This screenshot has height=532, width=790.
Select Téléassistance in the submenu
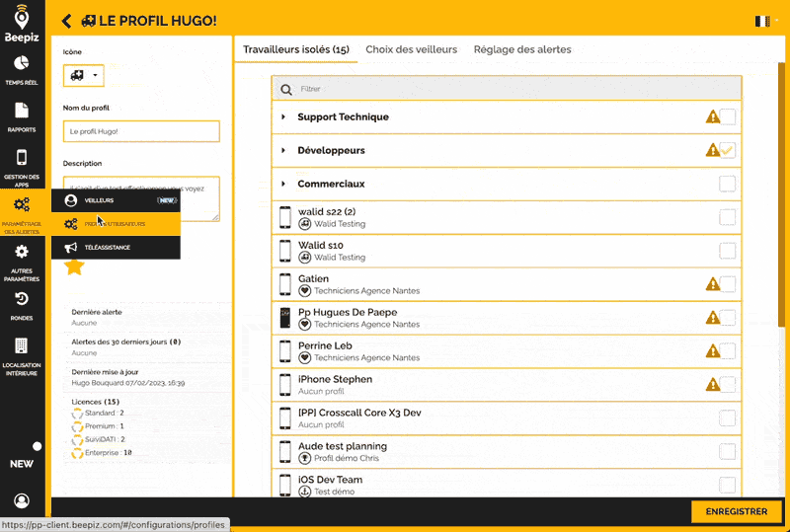(107, 248)
